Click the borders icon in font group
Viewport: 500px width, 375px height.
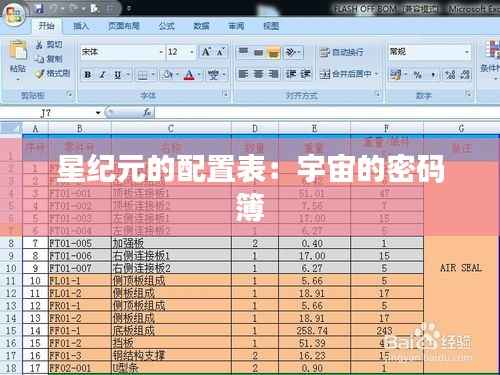pos(143,75)
